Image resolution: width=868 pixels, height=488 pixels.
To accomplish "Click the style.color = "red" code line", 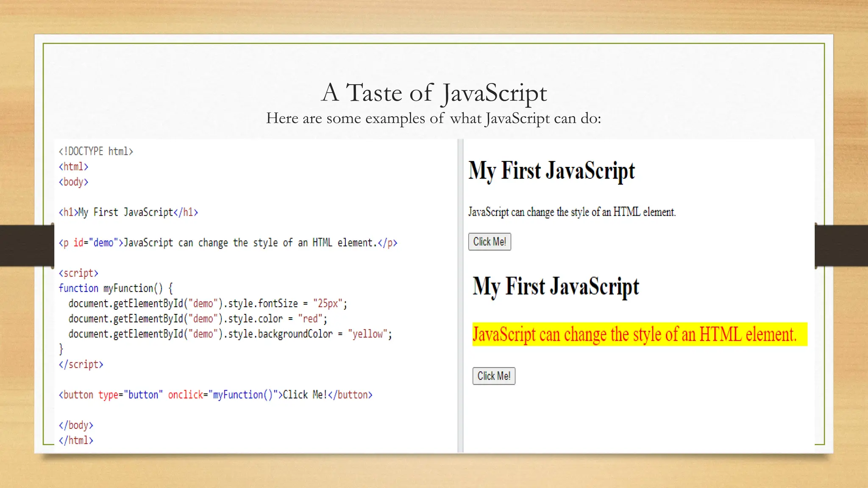I will (198, 319).
